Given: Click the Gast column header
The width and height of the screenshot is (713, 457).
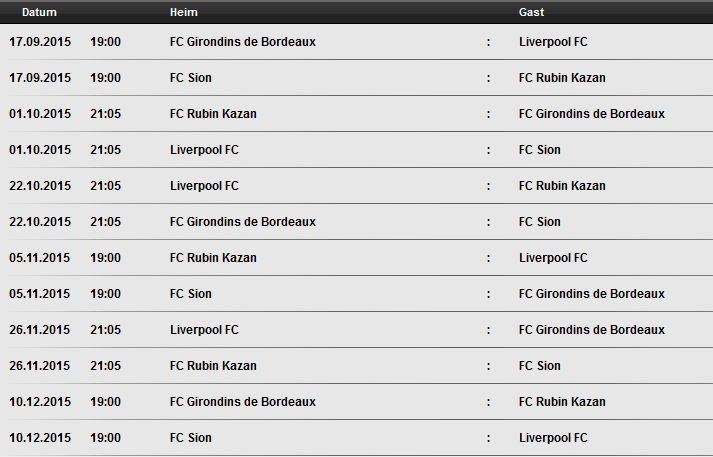Looking at the screenshot, I should (531, 12).
